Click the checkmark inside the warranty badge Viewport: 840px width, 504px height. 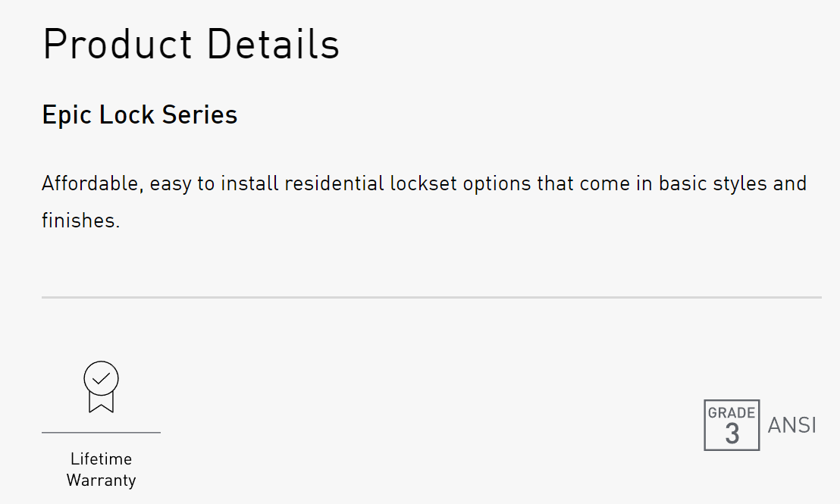pyautogui.click(x=101, y=377)
